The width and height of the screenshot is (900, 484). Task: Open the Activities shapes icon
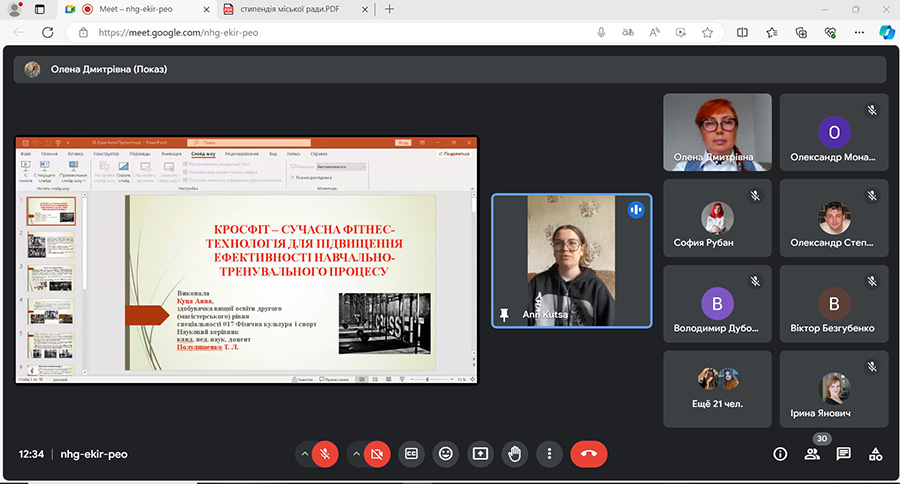(x=875, y=454)
